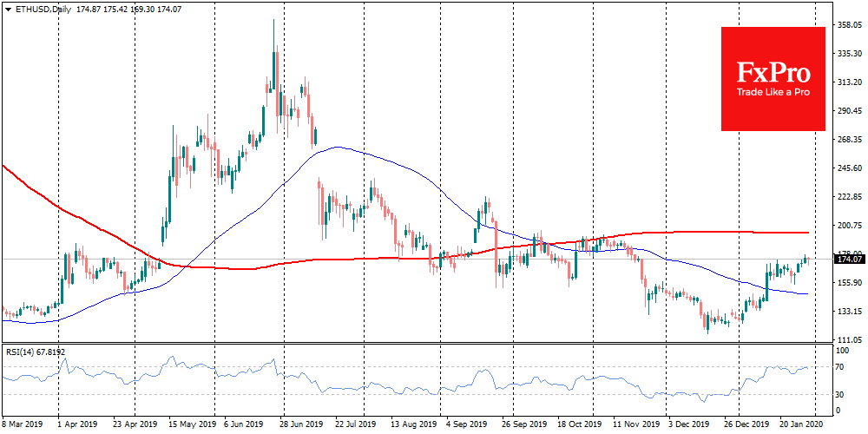Select the current price tag 174.07
Screen dimensions: 868x434
[849, 259]
